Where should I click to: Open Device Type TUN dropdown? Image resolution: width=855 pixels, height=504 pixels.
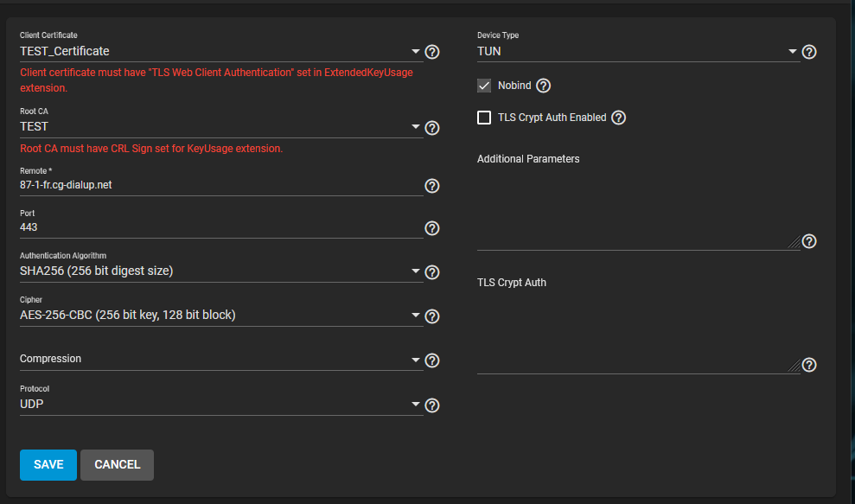point(639,51)
